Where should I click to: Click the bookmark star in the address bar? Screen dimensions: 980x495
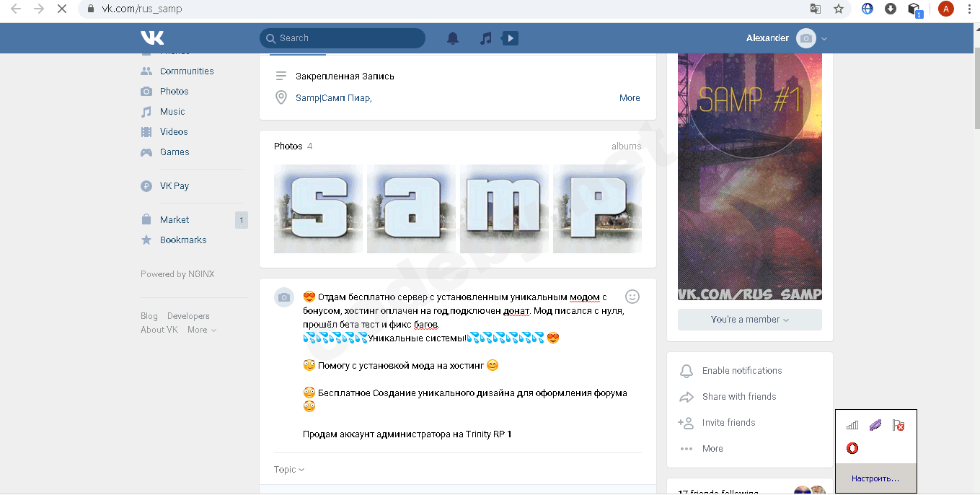[x=839, y=9]
